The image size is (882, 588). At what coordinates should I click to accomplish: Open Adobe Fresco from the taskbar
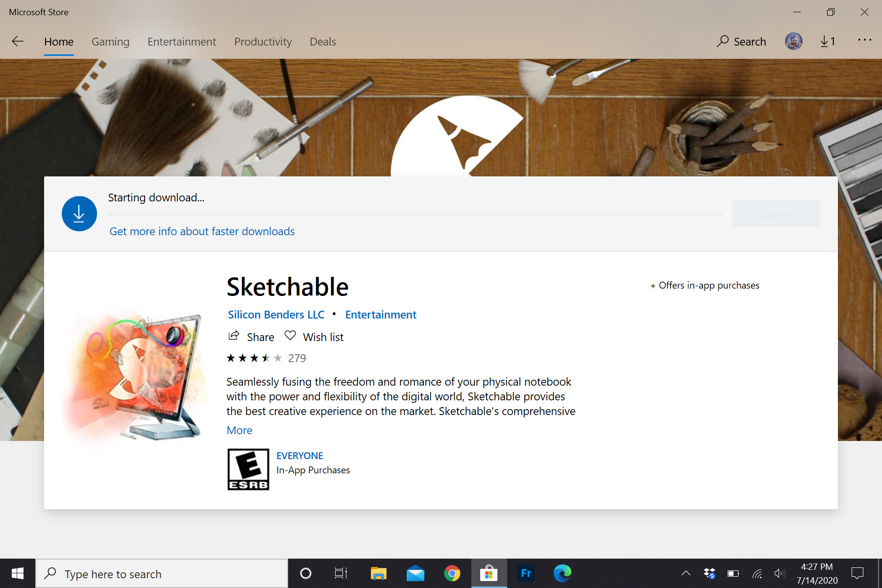[x=526, y=573]
